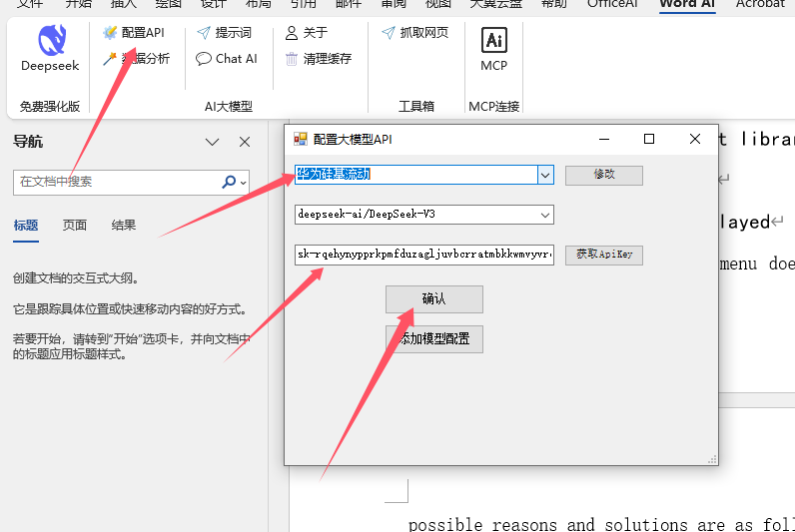
Task: Click the 创建文档的交互式大纲 text
Action: (76, 278)
